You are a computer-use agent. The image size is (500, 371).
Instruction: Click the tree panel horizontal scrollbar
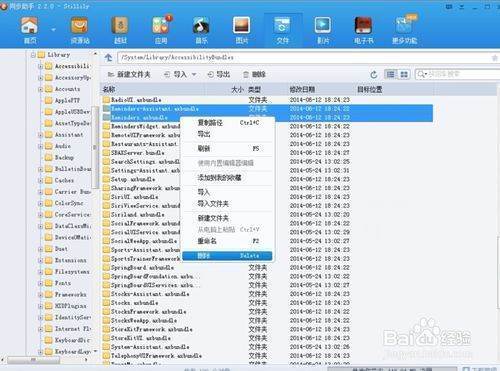click(x=33, y=360)
